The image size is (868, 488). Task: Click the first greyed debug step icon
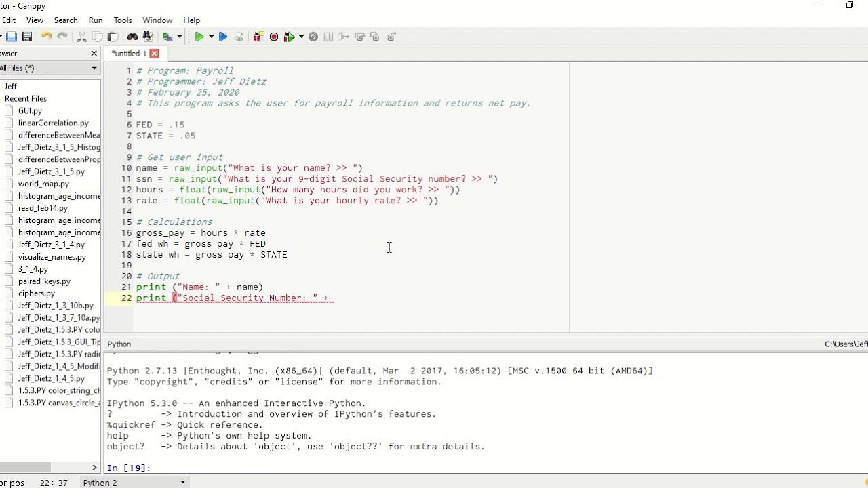(344, 37)
